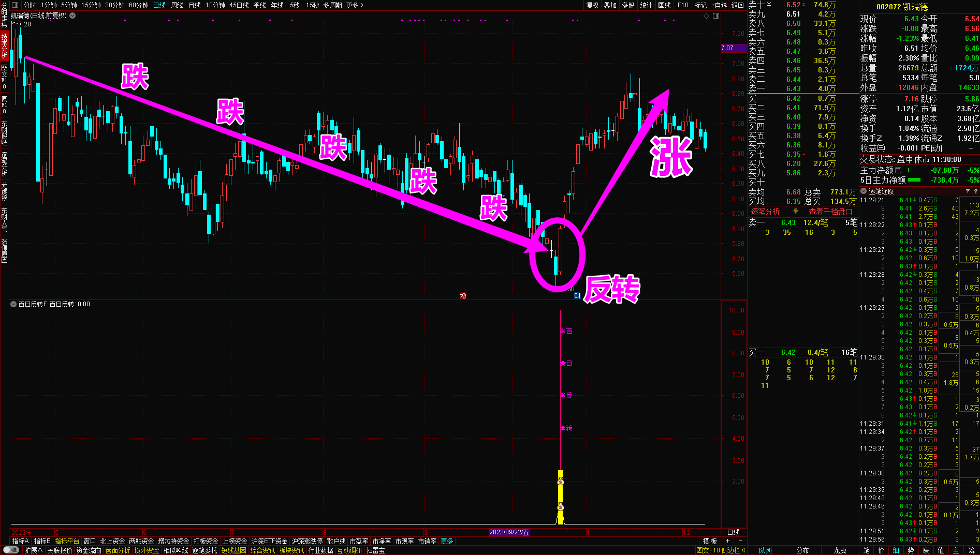
Task: Click the 财 marker on the chart
Action: 577,296
